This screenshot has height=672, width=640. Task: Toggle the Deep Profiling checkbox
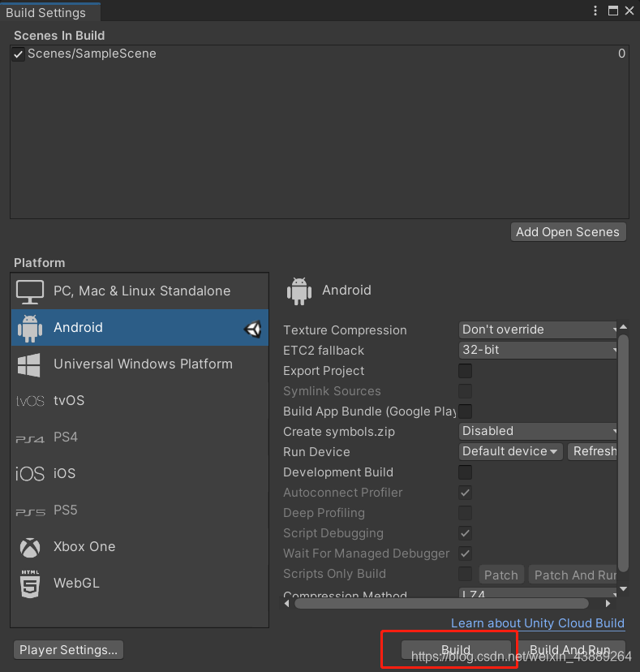click(x=466, y=513)
